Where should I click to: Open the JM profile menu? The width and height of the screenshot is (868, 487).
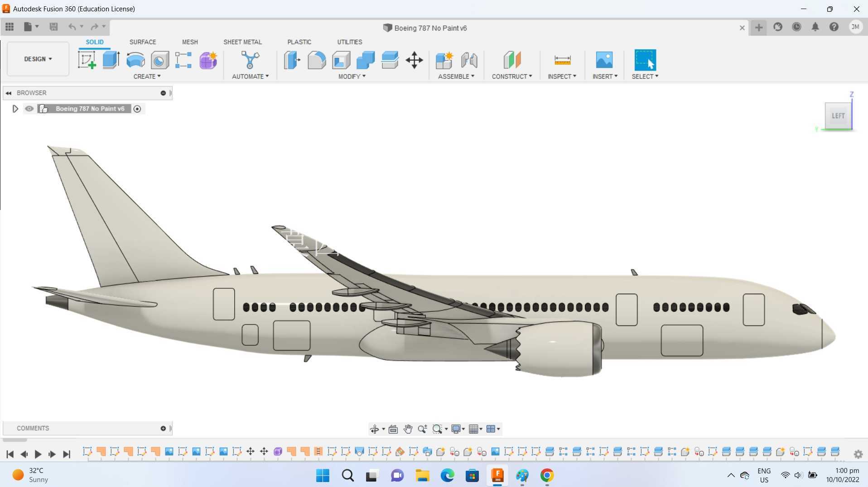(x=855, y=27)
